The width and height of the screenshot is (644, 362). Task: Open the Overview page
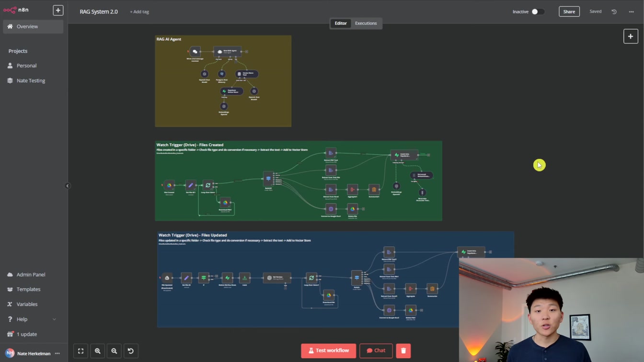point(33,26)
